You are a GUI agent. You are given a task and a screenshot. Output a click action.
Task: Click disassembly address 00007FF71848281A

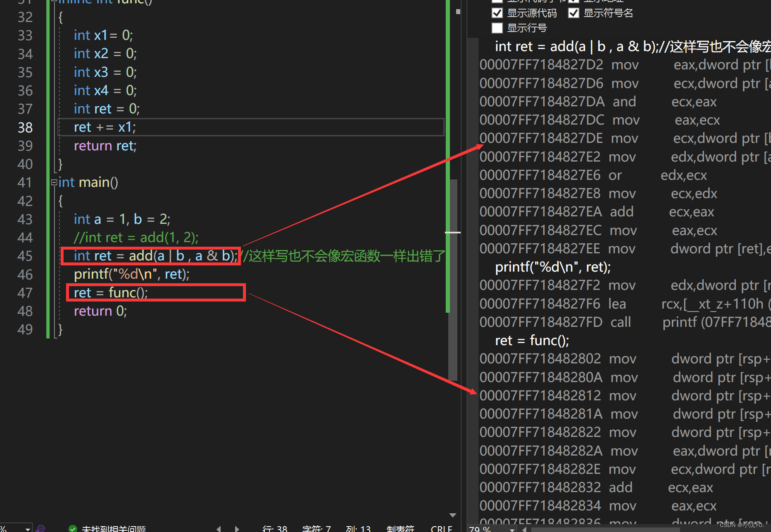[541, 414]
